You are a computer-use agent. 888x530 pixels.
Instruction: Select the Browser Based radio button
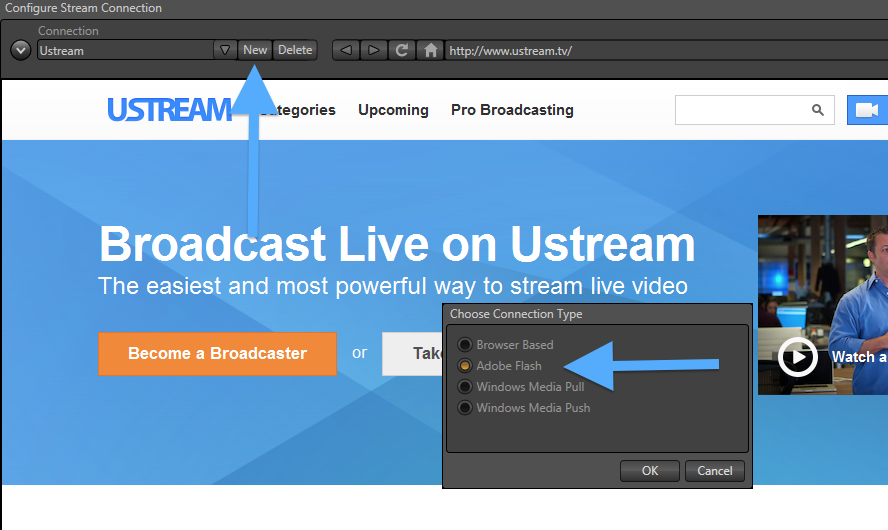click(465, 344)
